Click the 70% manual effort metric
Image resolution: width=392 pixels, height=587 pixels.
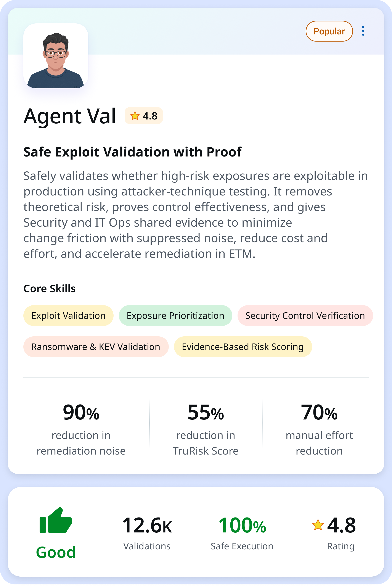[x=319, y=429]
